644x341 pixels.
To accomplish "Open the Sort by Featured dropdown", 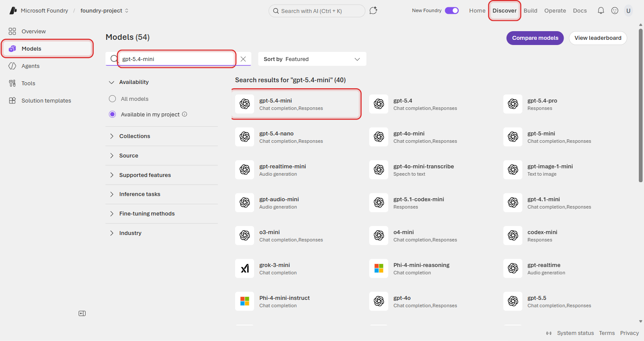I will click(312, 59).
